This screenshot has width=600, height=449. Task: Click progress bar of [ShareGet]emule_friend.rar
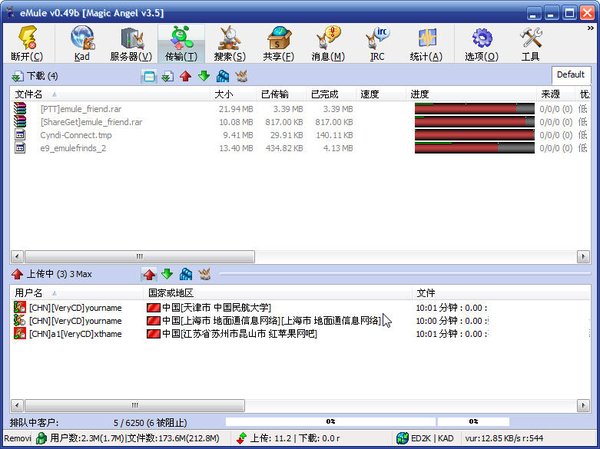click(474, 122)
